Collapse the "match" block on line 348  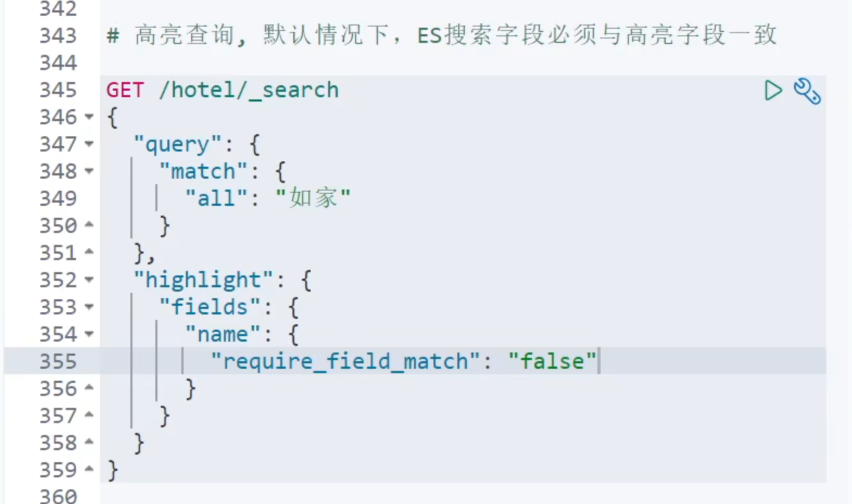(89, 171)
